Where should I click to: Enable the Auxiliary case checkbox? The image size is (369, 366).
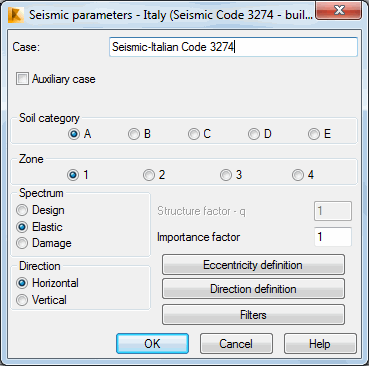pyautogui.click(x=22, y=79)
